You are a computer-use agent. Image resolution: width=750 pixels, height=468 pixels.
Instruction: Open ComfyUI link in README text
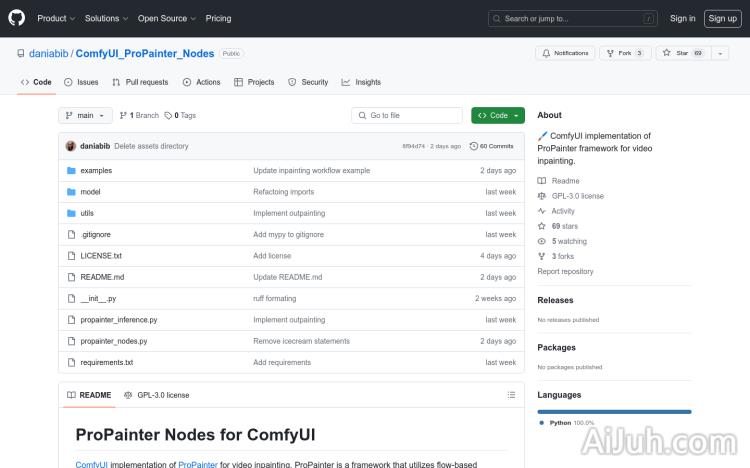click(91, 464)
